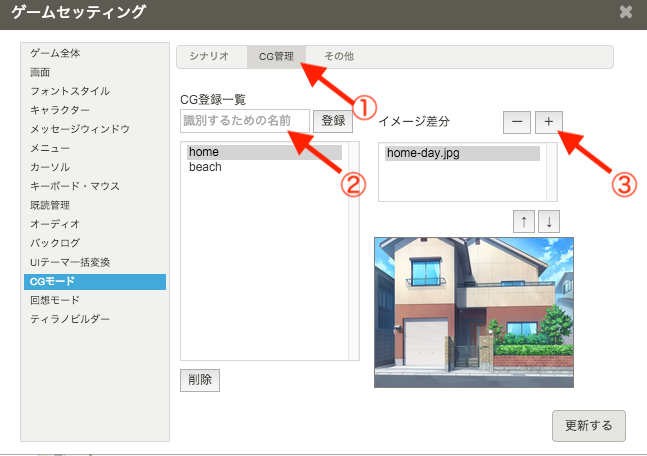Focus the CG identifier name input field

[x=245, y=121]
